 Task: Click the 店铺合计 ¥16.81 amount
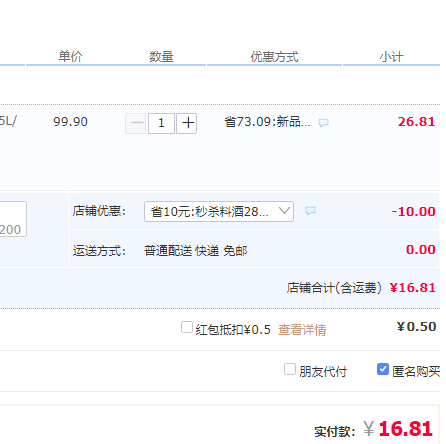[x=413, y=288]
